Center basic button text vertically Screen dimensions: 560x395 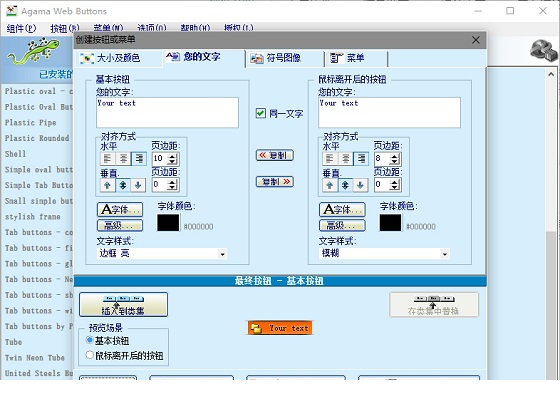point(123,185)
